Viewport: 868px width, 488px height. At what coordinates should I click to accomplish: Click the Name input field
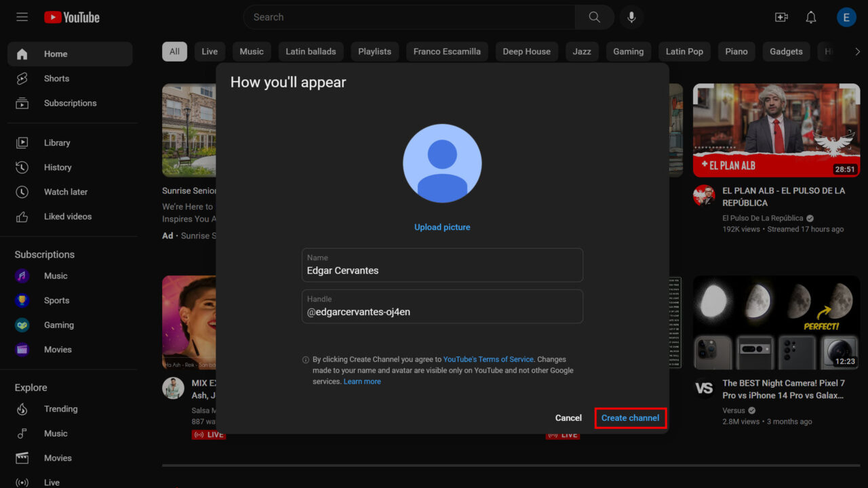click(x=442, y=270)
